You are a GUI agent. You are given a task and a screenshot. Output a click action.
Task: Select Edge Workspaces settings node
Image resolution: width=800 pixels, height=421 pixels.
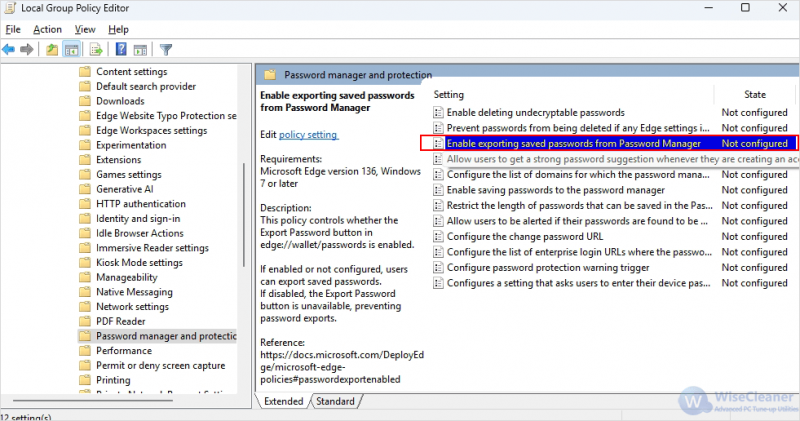[152, 131]
